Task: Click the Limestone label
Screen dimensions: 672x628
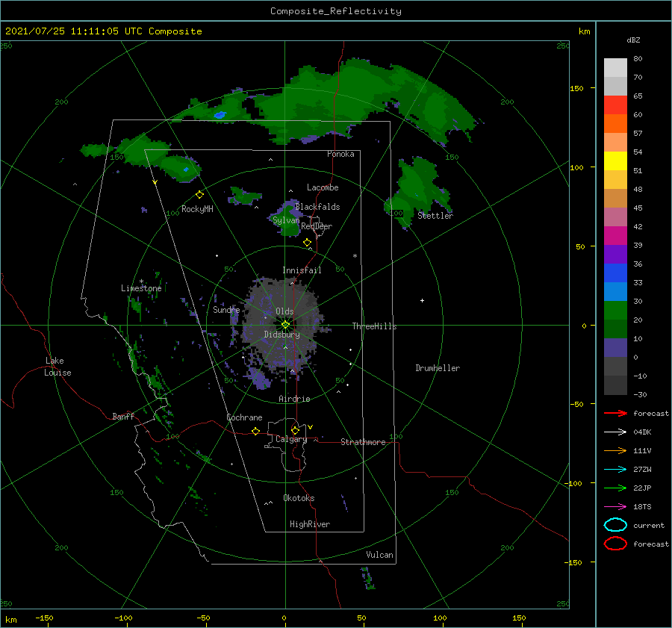Action: coord(141,288)
